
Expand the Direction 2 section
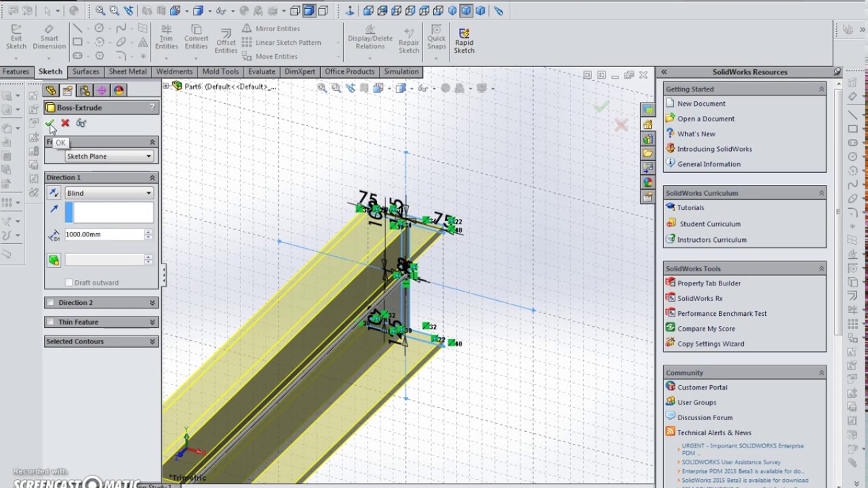point(153,303)
